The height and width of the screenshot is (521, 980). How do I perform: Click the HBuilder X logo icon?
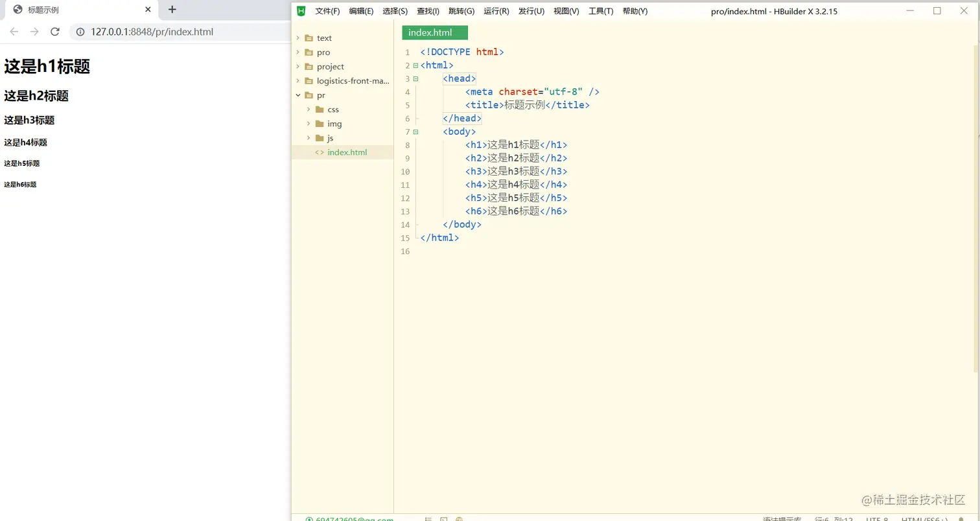pos(301,11)
